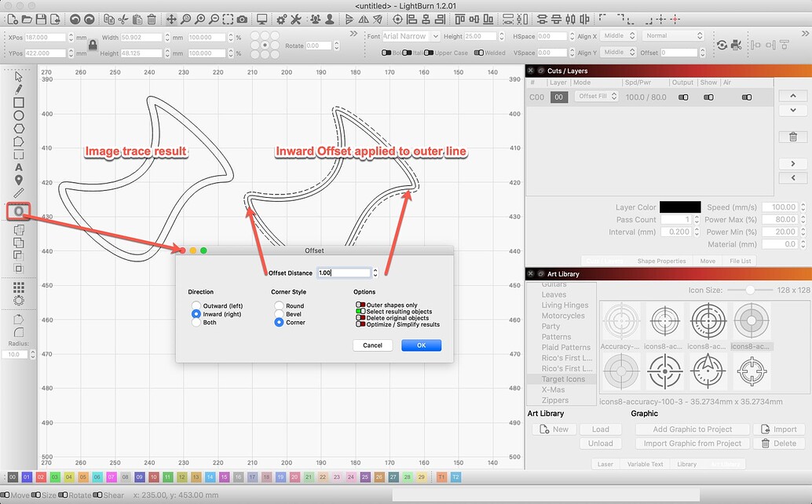Choose Round corner style

click(x=279, y=306)
